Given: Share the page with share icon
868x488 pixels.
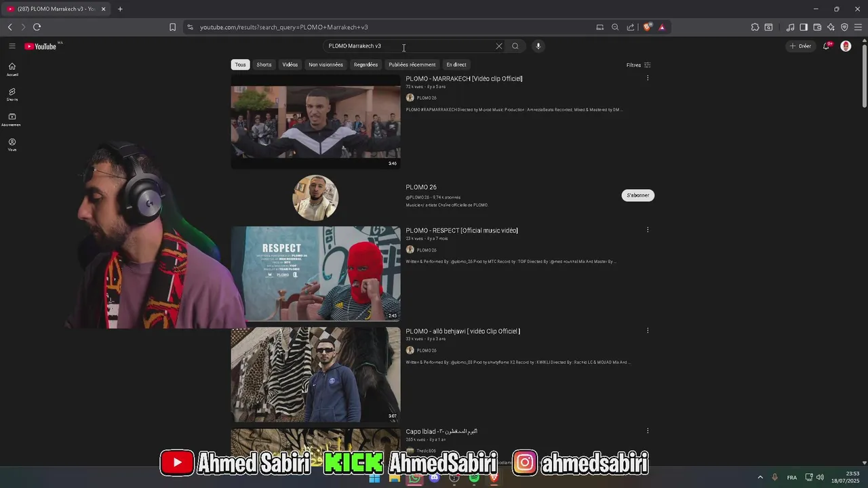Looking at the screenshot, I should coord(631,27).
